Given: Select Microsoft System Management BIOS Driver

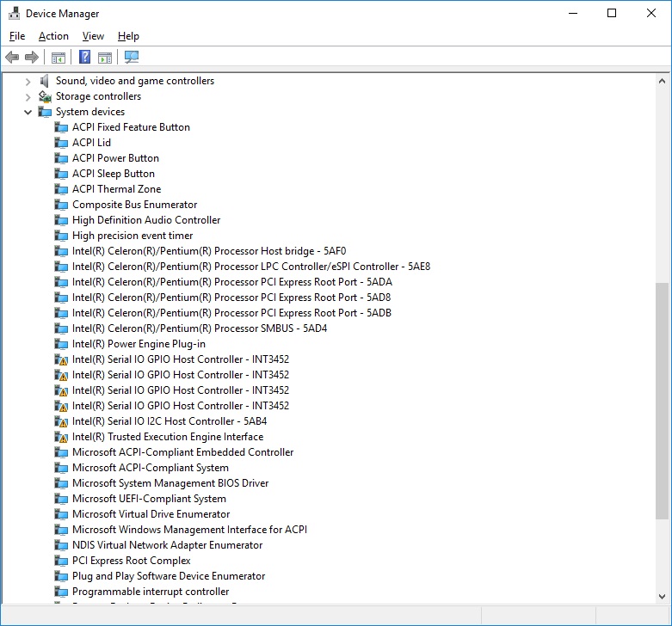Looking at the screenshot, I should click(170, 483).
